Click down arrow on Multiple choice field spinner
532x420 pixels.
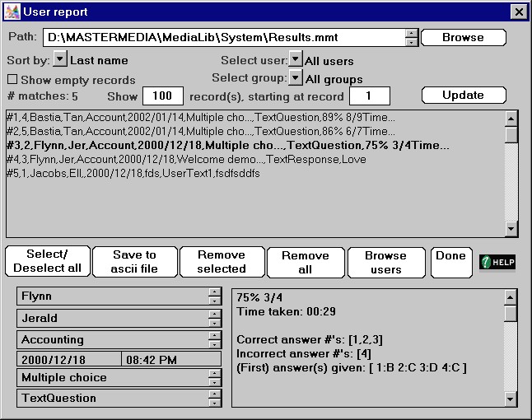(215, 382)
